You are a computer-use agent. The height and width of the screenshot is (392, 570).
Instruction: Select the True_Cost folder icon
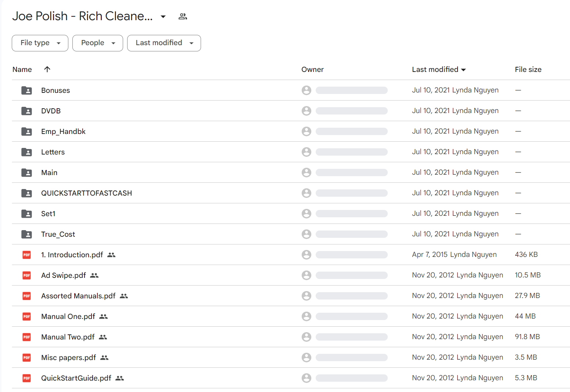click(26, 234)
